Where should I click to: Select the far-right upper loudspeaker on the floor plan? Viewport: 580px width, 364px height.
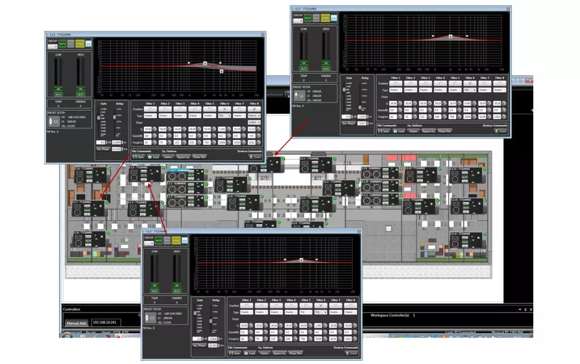(x=466, y=176)
